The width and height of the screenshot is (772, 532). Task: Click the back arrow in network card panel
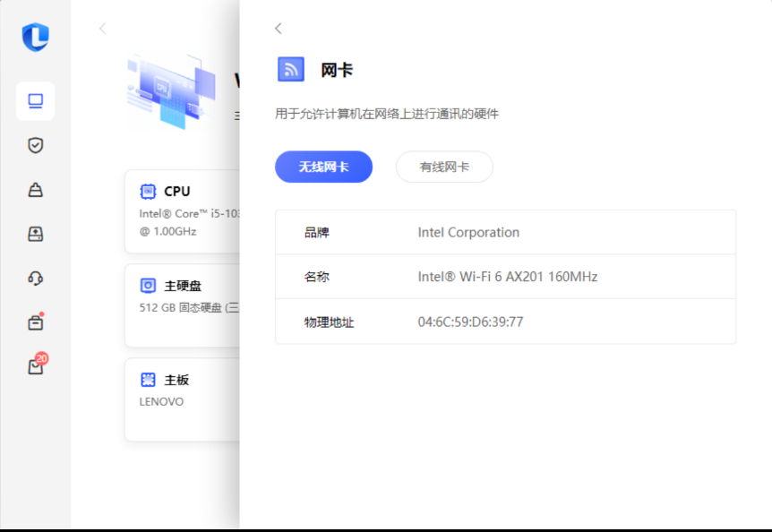[279, 29]
